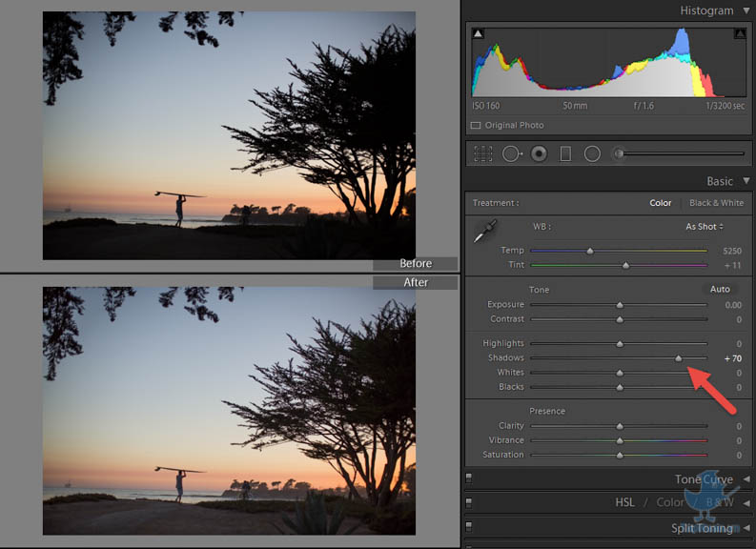
Task: Collapse the Histogram panel
Action: tap(746, 10)
